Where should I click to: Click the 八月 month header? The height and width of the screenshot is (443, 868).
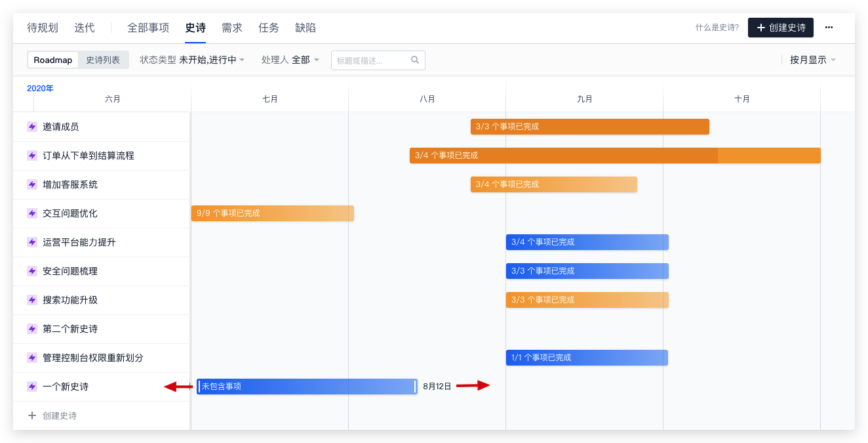(x=427, y=99)
